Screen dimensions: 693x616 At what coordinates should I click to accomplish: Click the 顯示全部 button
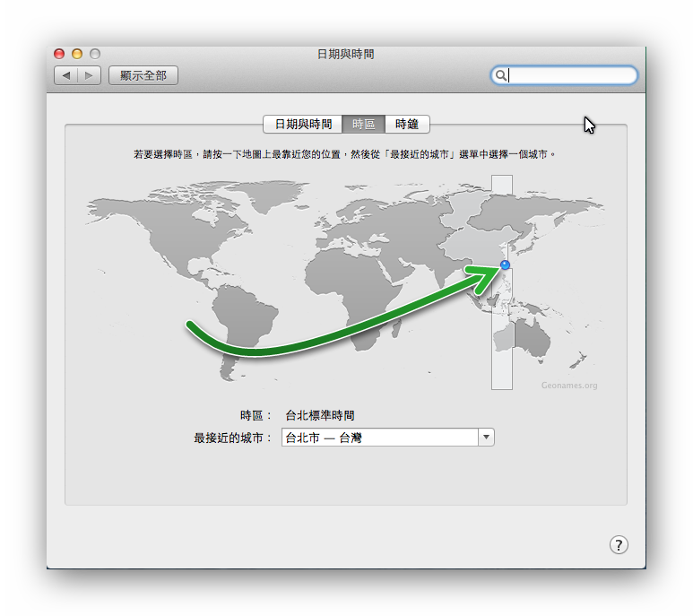point(143,75)
